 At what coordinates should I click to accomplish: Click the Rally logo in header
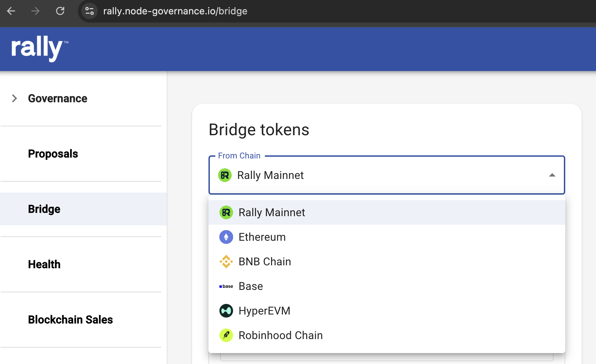pyautogui.click(x=40, y=48)
